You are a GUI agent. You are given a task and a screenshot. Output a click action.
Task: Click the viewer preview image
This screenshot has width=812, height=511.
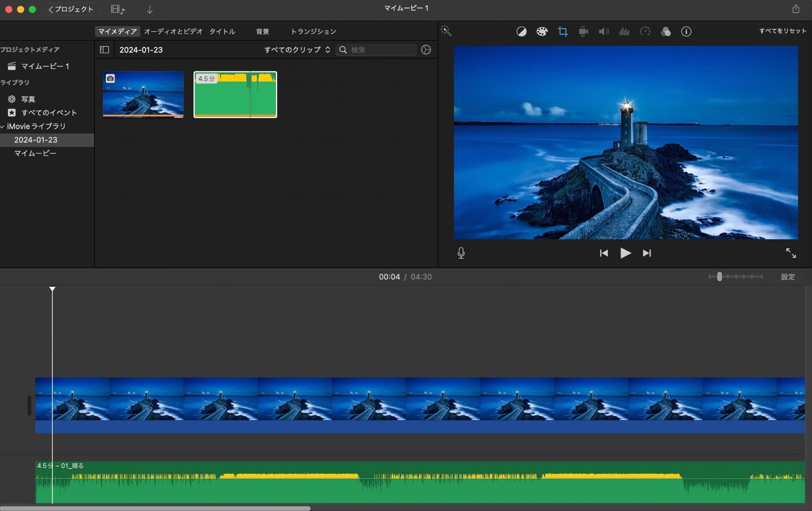pos(626,142)
